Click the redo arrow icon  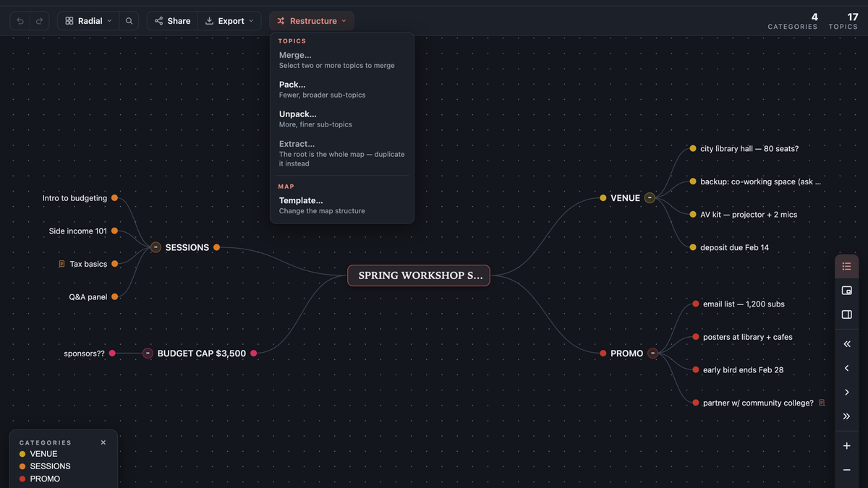coord(39,21)
